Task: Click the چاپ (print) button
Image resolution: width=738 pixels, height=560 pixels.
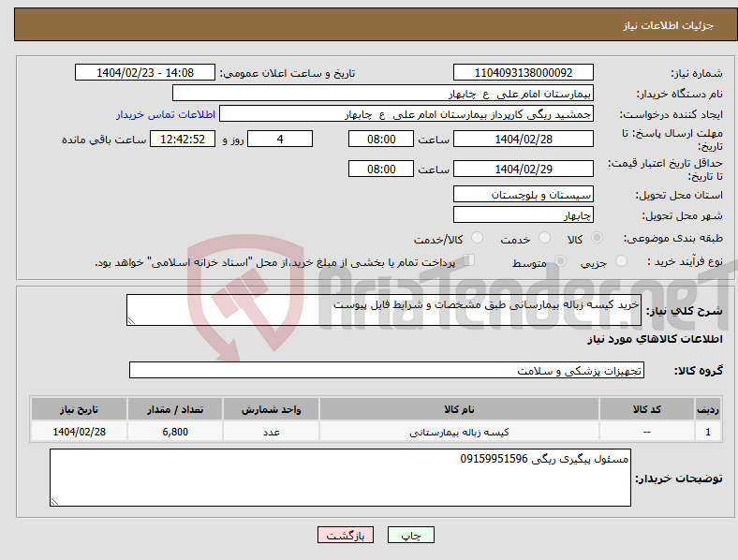Action: tap(410, 535)
